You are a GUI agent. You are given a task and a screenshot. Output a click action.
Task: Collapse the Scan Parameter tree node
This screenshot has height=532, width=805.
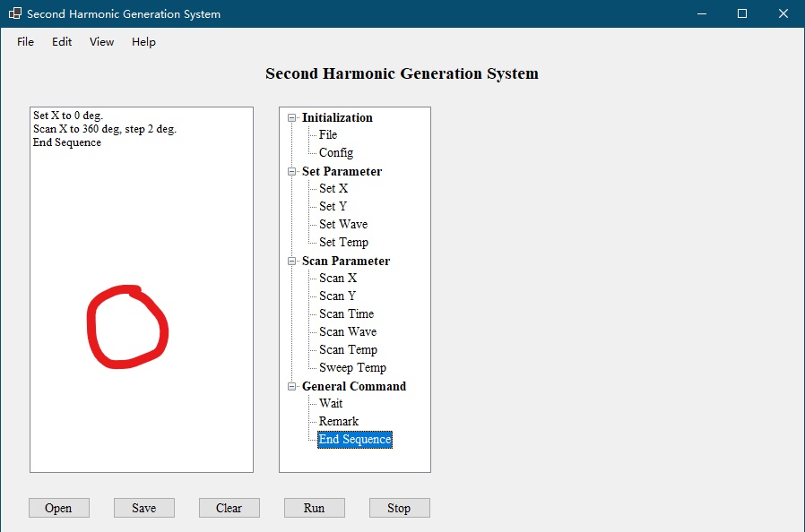click(291, 262)
